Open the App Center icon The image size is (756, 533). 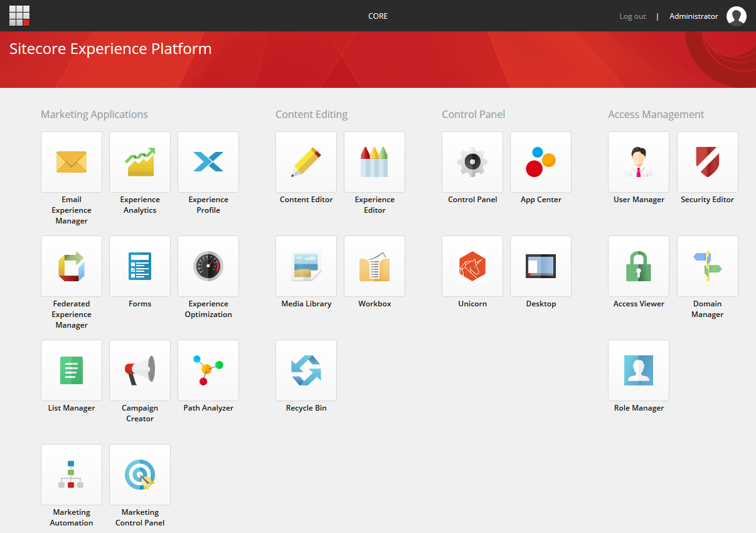(541, 162)
